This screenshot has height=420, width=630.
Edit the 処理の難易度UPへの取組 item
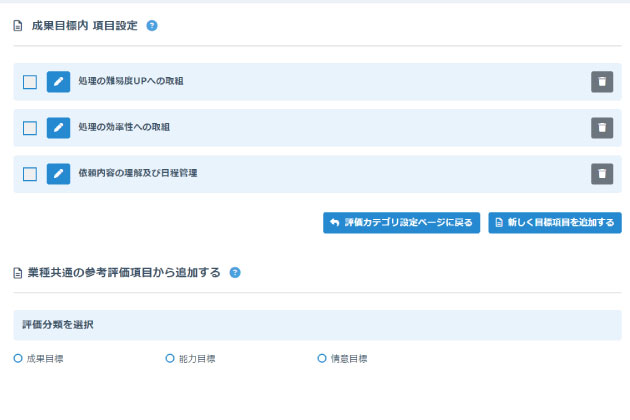pyautogui.click(x=58, y=82)
